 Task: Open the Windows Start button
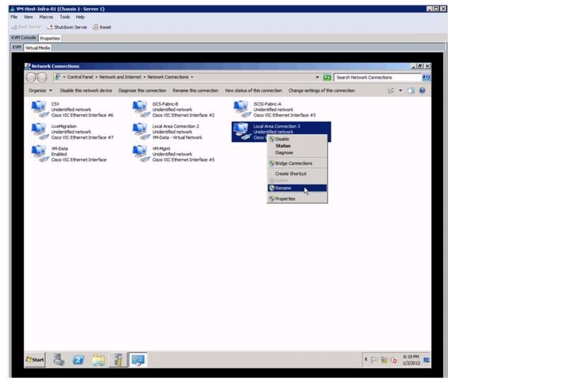[35, 359]
